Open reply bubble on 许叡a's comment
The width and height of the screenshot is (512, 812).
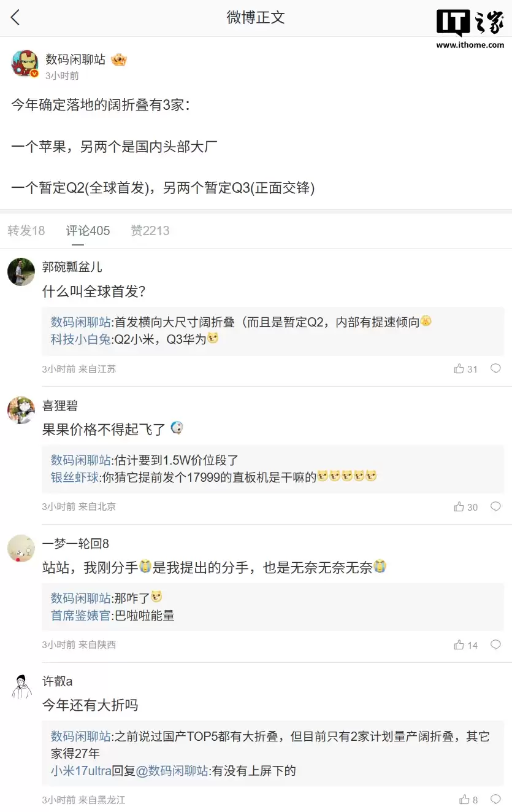(495, 800)
